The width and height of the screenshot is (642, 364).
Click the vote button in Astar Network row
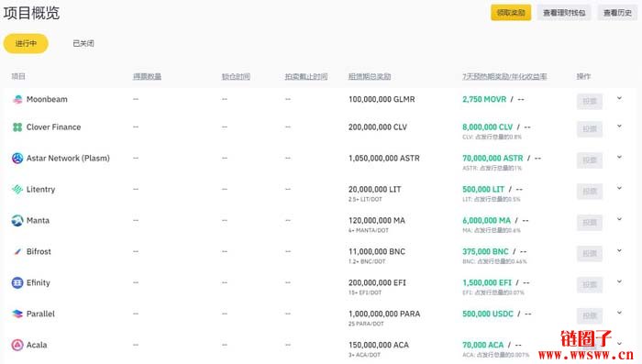click(x=590, y=160)
